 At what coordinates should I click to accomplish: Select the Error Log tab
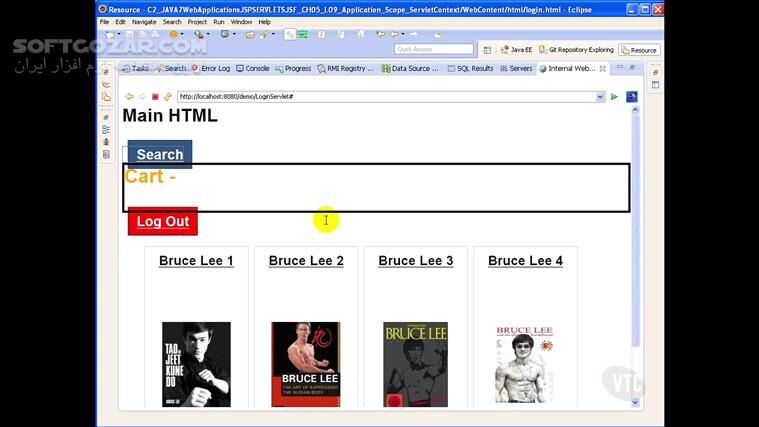pyautogui.click(x=212, y=69)
